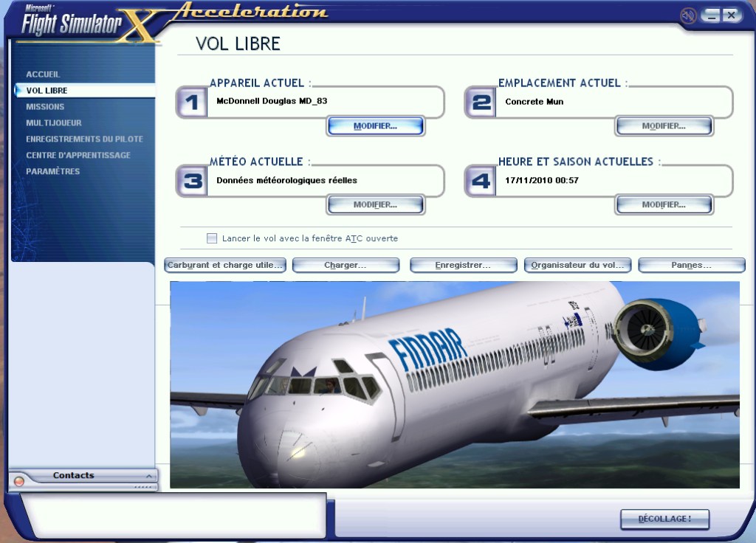Click the Charger button
Screen dimensions: 756x543
pos(346,265)
